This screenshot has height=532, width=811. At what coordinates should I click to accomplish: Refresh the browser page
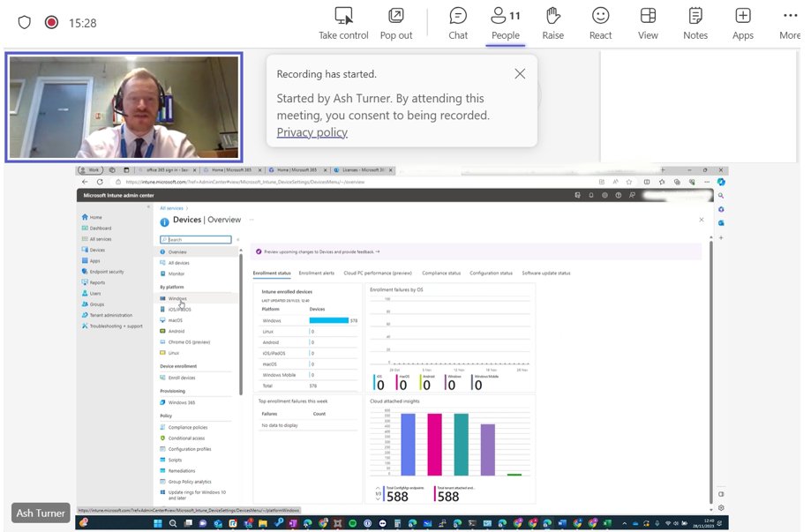click(100, 182)
